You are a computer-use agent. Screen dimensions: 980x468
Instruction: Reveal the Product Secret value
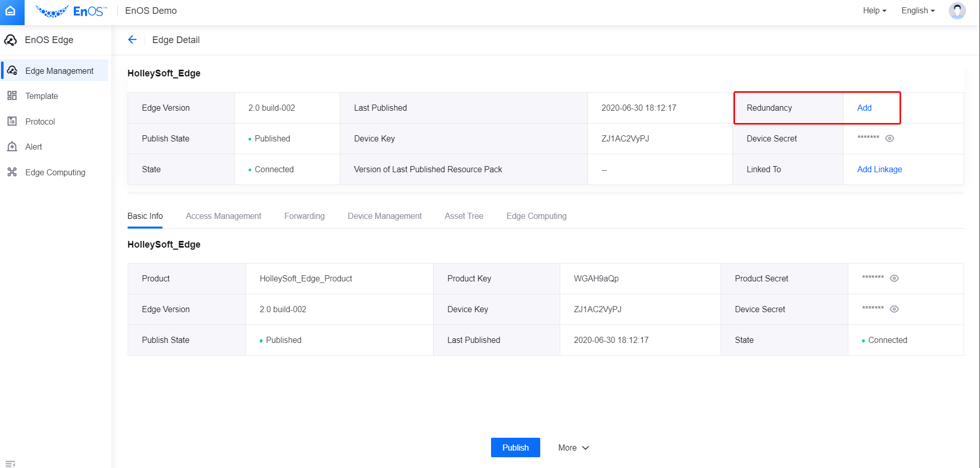pyautogui.click(x=894, y=278)
